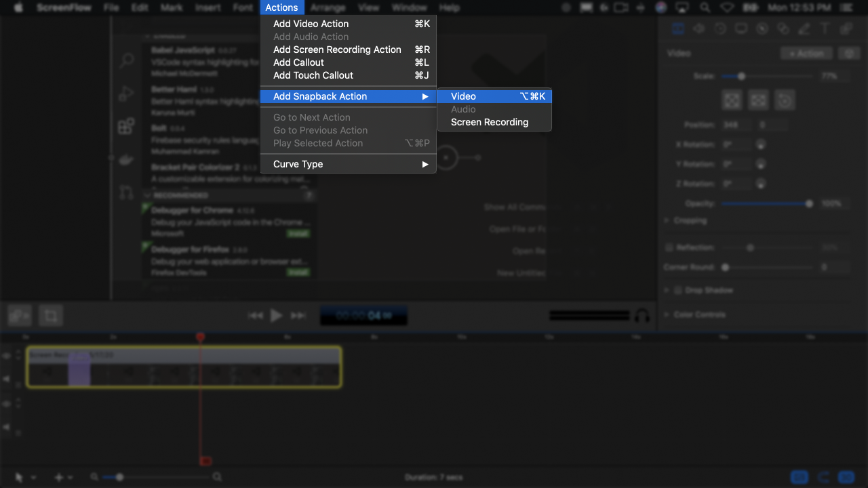Viewport: 868px width, 488px height.
Task: Mute the second timeline track speaker
Action: (x=7, y=427)
